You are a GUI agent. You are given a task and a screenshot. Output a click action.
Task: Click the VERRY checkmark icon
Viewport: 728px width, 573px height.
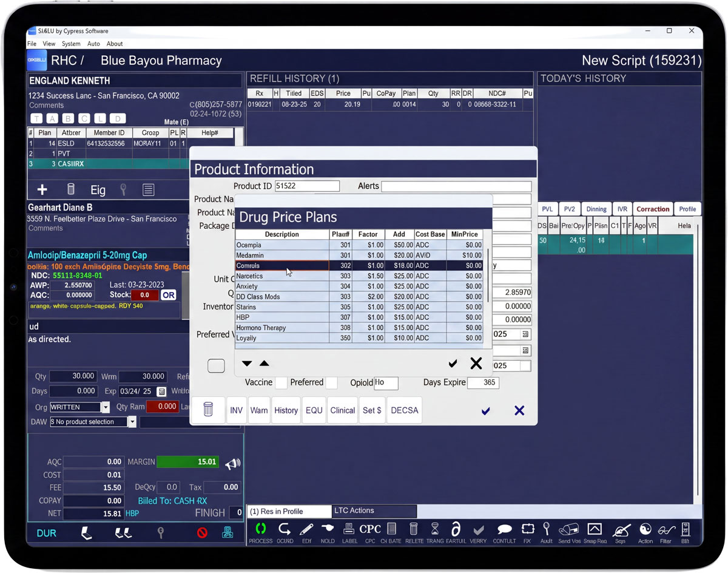pyautogui.click(x=478, y=529)
